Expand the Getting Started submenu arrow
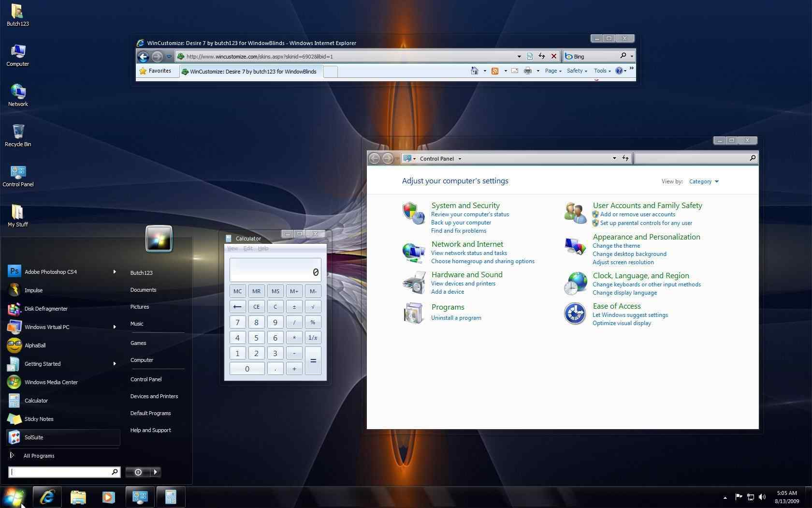Screen dimensions: 812x508 click(115, 363)
